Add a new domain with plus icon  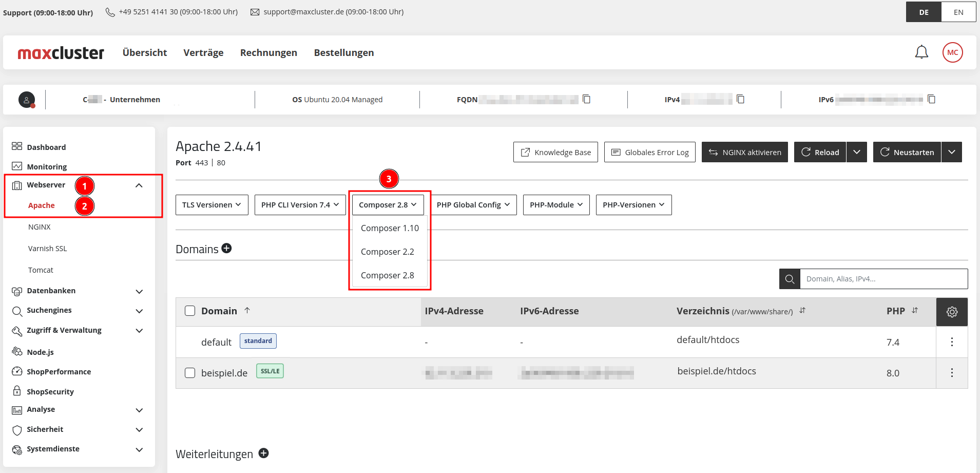pos(226,249)
